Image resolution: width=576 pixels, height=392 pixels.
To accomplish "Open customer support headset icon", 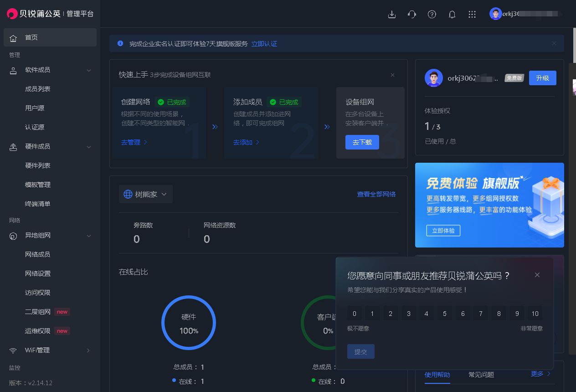I will coord(412,14).
